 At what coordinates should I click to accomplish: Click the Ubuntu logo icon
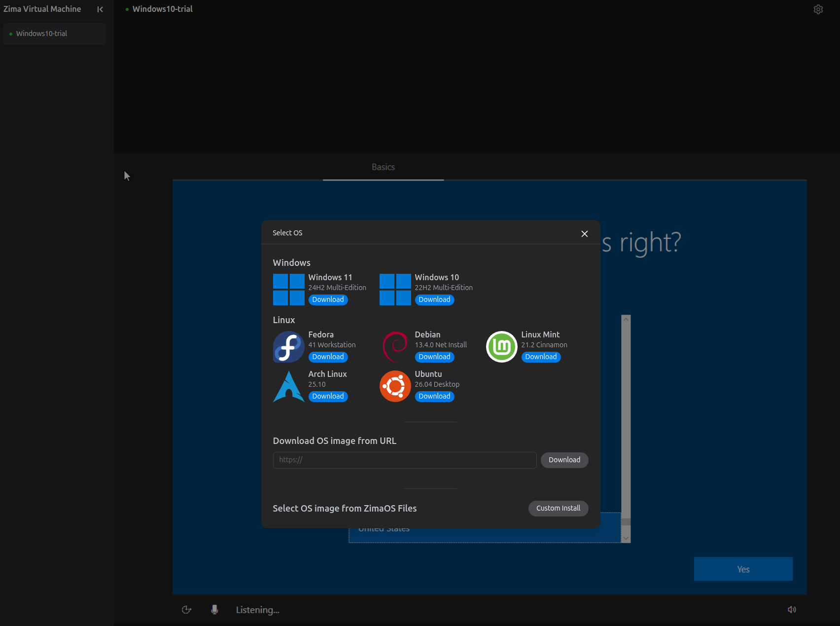click(x=395, y=386)
